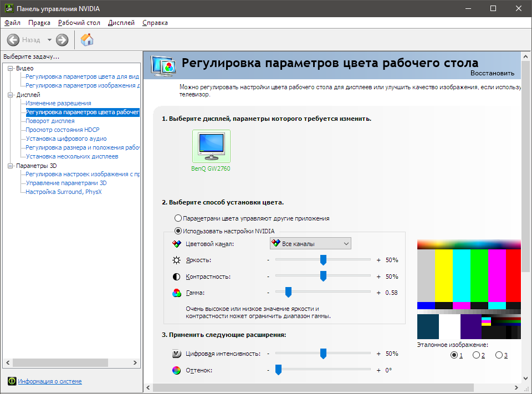This screenshot has height=394, width=532.
Task: Click the Восстановить link
Action: coord(492,73)
